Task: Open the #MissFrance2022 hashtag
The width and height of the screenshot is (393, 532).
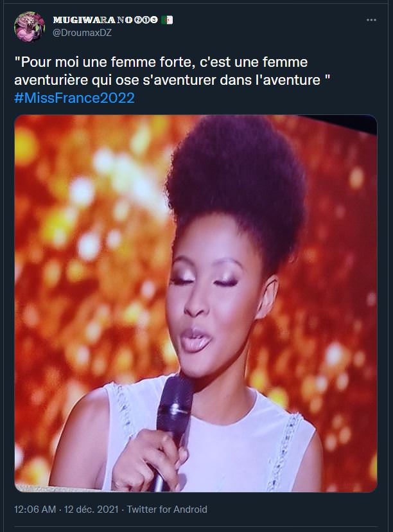Action: pyautogui.click(x=74, y=98)
